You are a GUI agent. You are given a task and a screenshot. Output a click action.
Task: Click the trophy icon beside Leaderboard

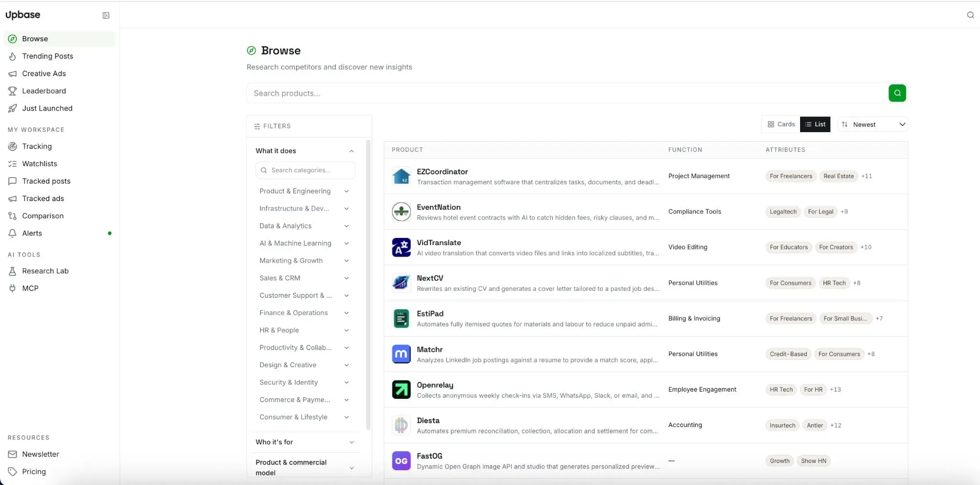pyautogui.click(x=12, y=91)
